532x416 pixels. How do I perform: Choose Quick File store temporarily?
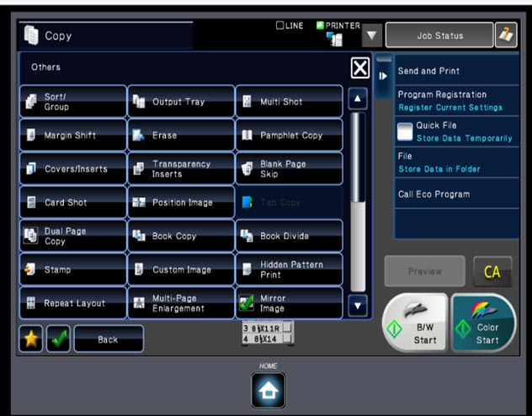pos(457,131)
